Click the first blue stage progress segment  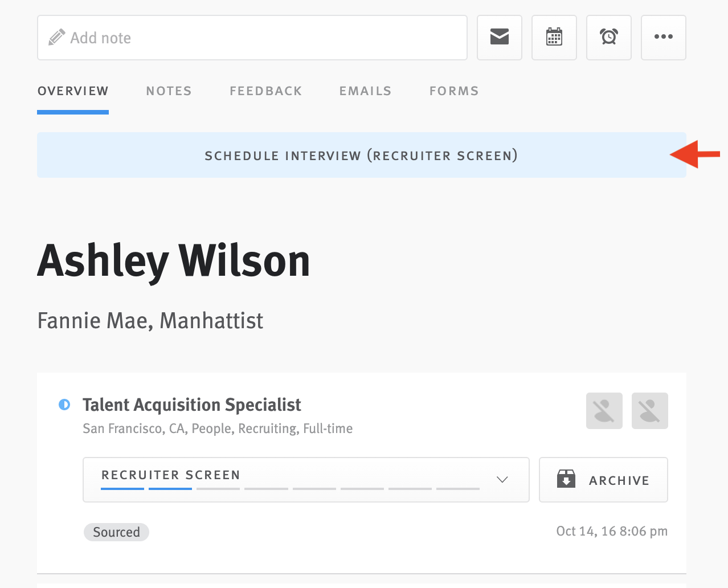122,488
